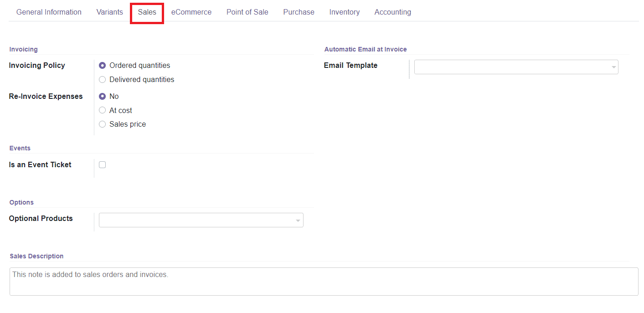The height and width of the screenshot is (313, 644).
Task: Open the Inventory tab
Action: point(344,12)
